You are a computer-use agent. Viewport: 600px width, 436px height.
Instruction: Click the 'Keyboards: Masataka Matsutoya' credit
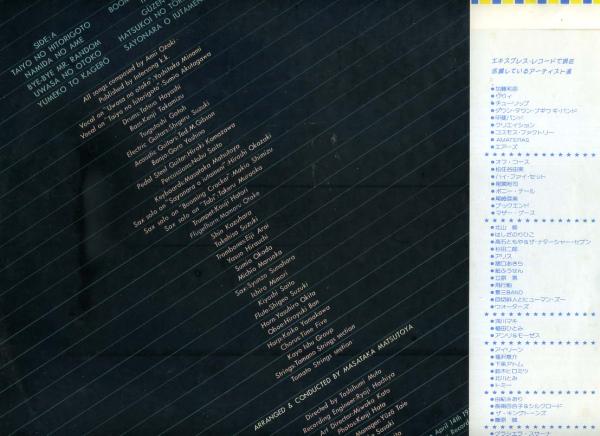pos(197,173)
